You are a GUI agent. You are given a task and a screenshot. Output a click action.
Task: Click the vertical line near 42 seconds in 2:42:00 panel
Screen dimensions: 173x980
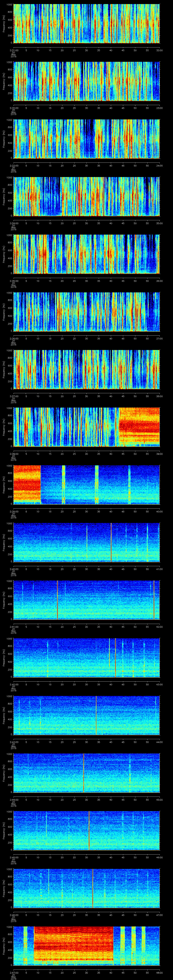(x=116, y=657)
